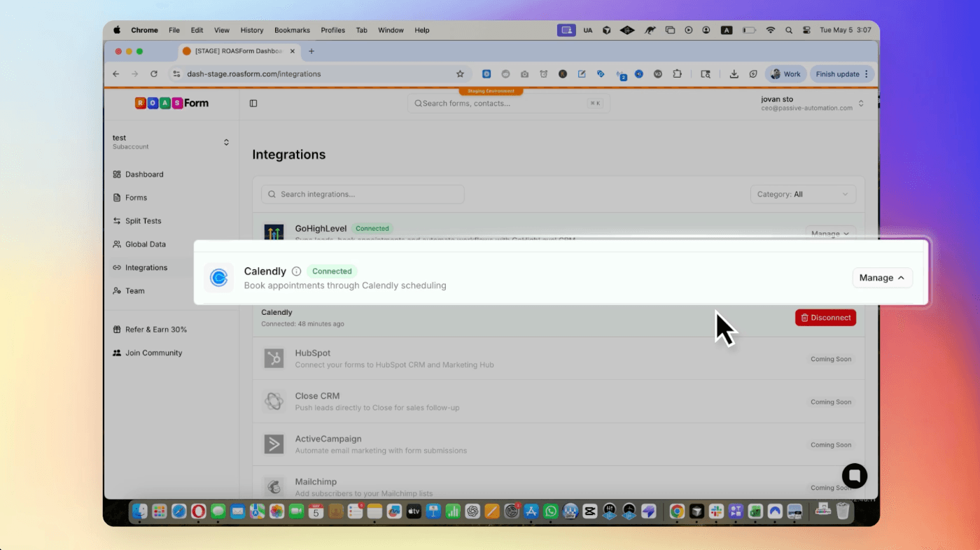Screen dimensions: 980x550
Task: Open Join Community link
Action: (x=148, y=353)
